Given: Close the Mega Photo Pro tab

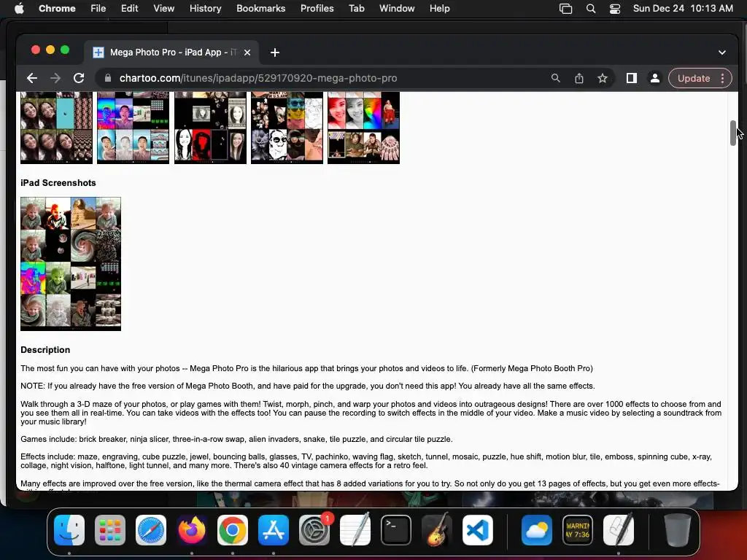Looking at the screenshot, I should click(247, 52).
